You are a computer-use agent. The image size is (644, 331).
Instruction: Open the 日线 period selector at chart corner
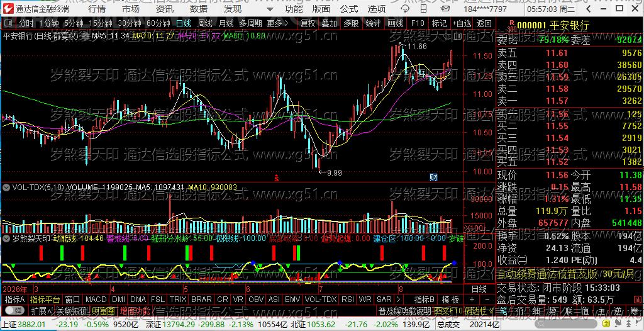(x=479, y=288)
